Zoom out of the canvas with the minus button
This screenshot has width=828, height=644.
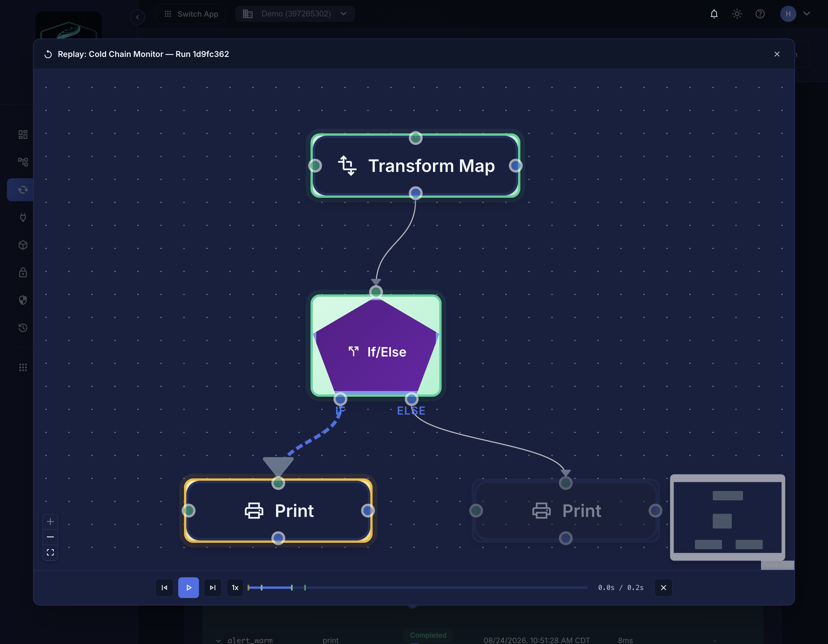50,537
